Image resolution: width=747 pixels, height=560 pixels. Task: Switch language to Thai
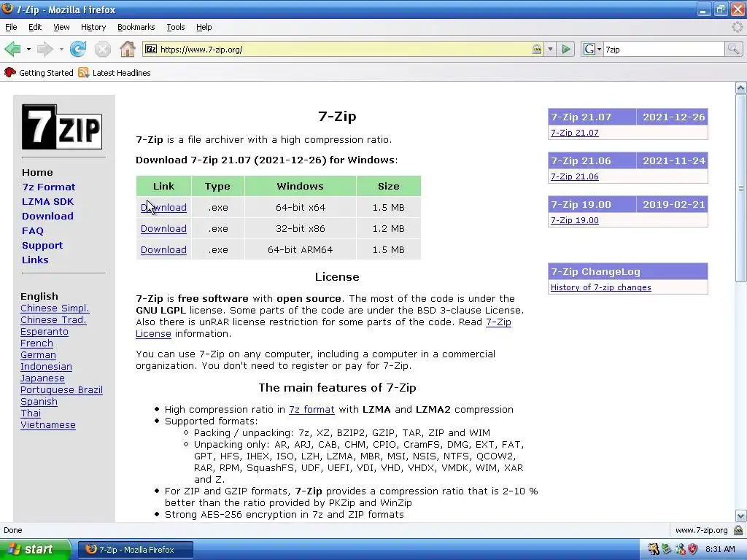31,413
